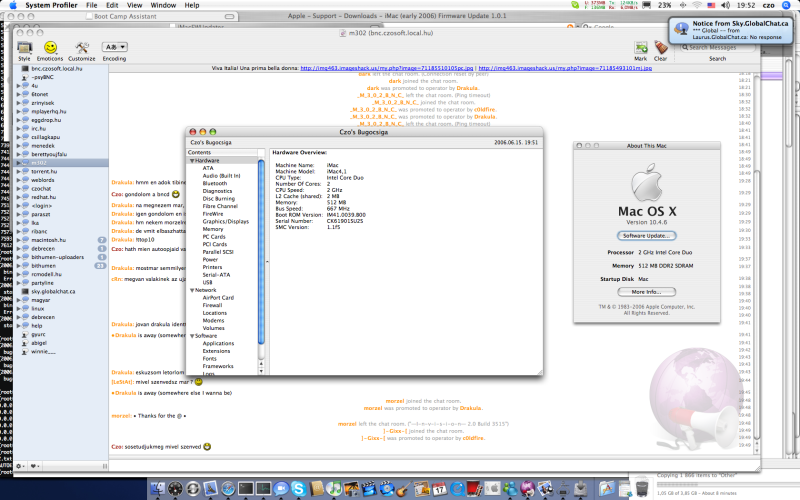Click the Spotlight icon in menu bar
Viewport: 800px width, 500px height.
click(786, 5)
